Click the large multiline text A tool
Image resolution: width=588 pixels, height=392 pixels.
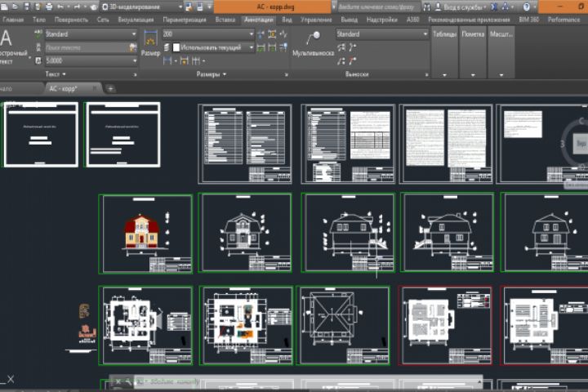pos(7,38)
